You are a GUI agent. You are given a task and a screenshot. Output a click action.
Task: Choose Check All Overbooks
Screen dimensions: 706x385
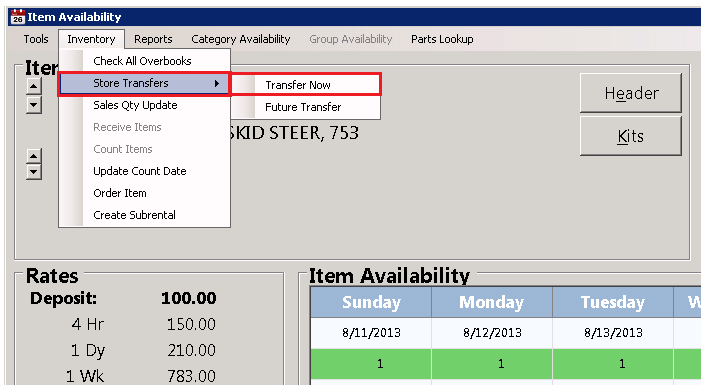(x=145, y=61)
